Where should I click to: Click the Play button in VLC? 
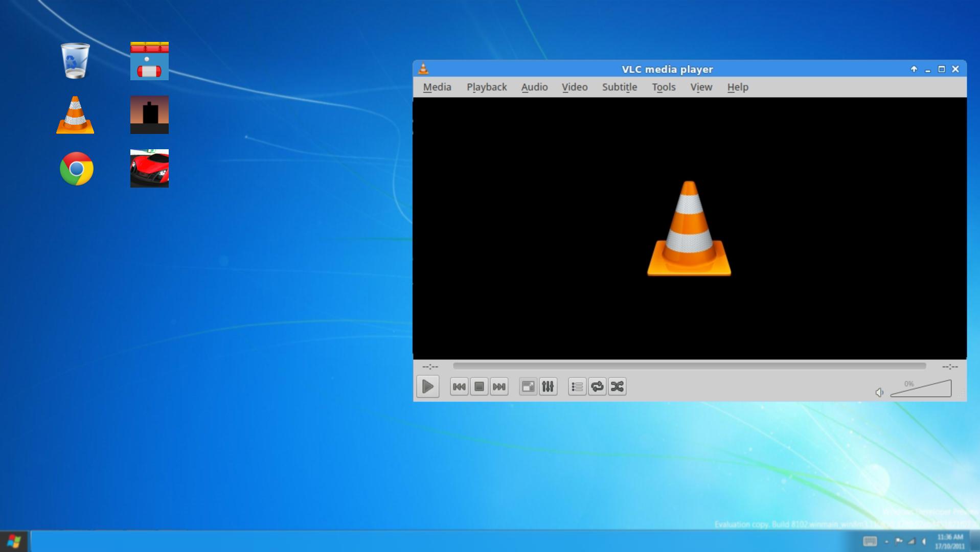pyautogui.click(x=428, y=387)
